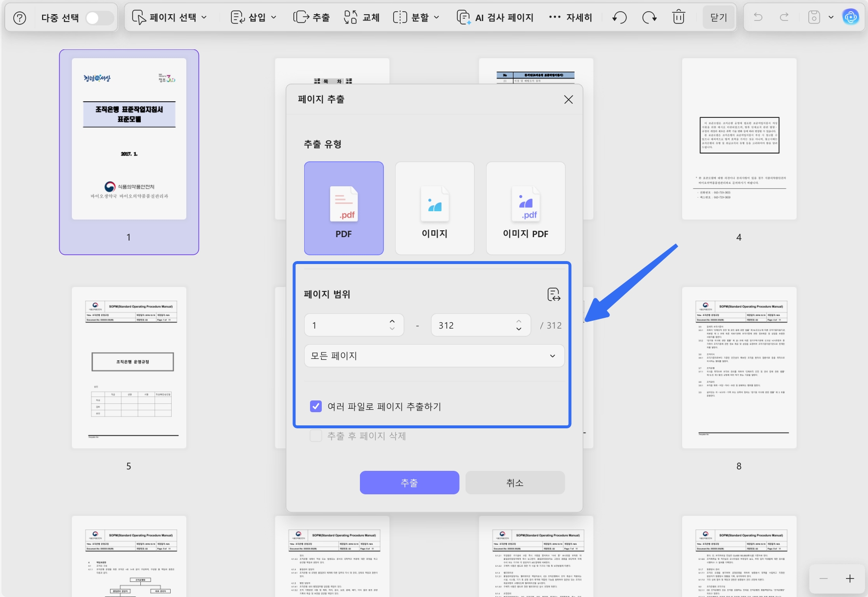The height and width of the screenshot is (597, 868).
Task: Rotate pages clockwise icon
Action: coord(649,18)
